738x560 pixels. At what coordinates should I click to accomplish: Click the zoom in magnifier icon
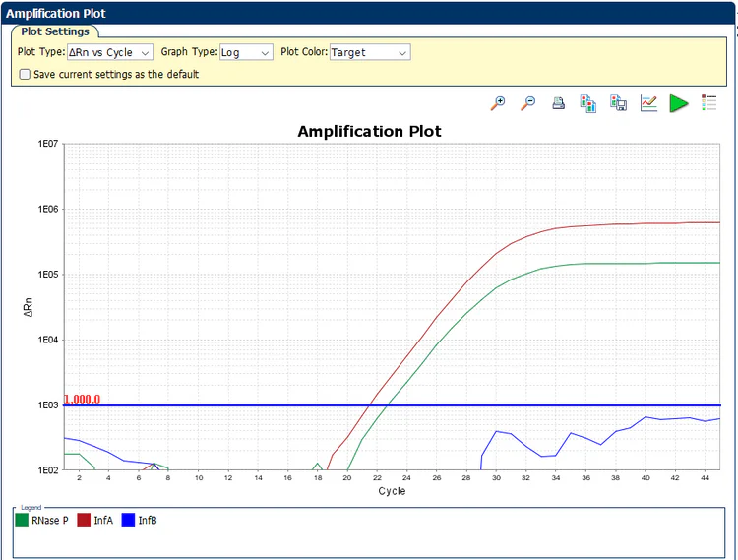(499, 103)
